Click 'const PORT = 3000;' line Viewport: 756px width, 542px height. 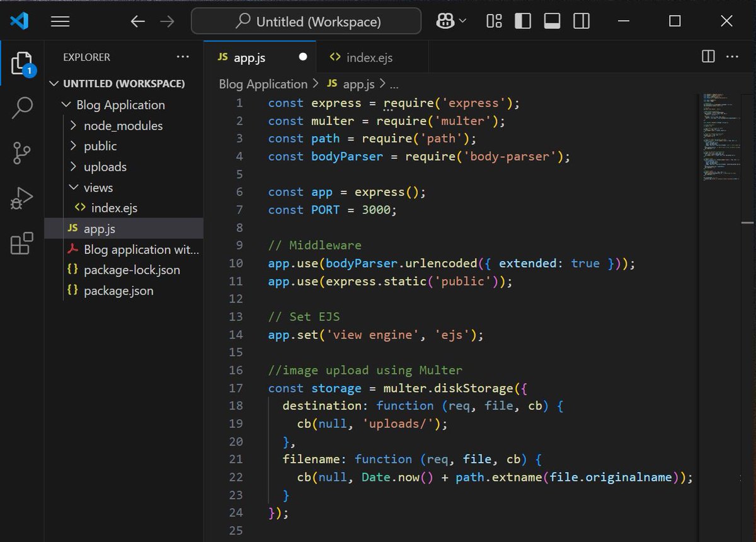click(333, 209)
